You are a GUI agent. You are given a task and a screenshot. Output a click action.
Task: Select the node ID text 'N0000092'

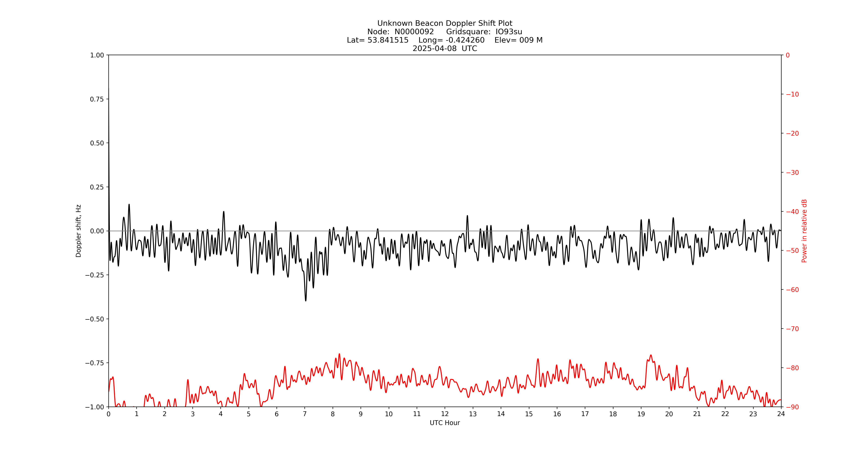coord(414,32)
